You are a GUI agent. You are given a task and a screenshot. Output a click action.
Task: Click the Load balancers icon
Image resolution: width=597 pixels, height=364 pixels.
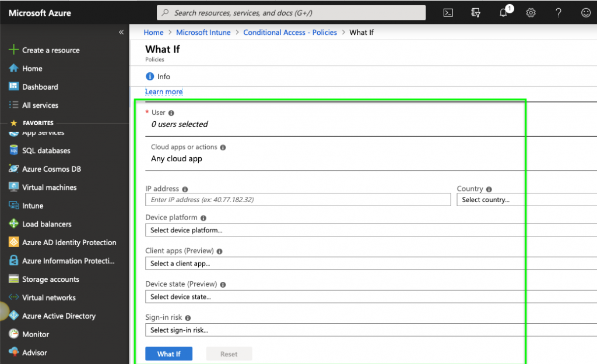tap(14, 224)
